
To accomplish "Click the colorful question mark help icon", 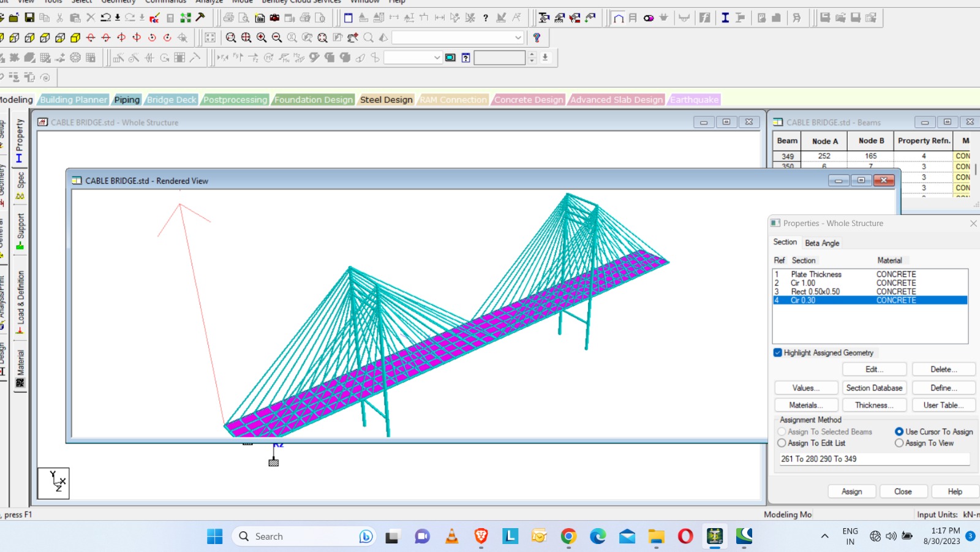I will click(537, 37).
